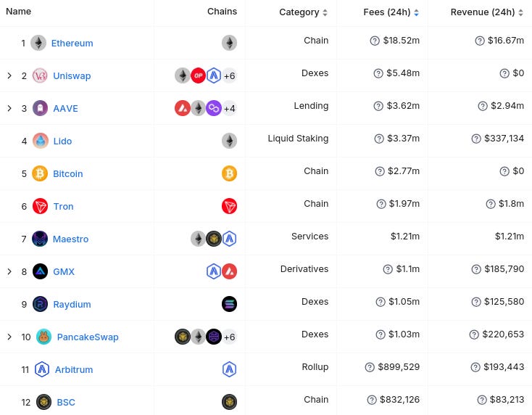Open the Ethereum protocol link
This screenshot has height=415, width=532.
72,43
